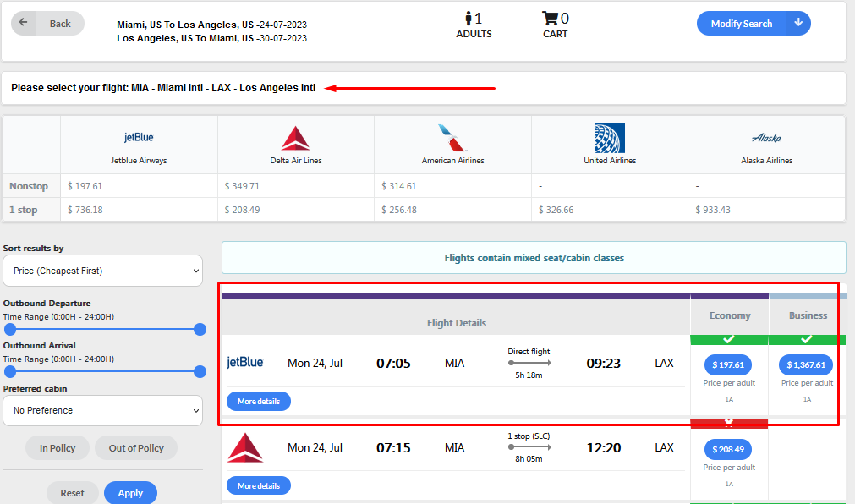Click the Delta Air Lines logo in matrix
The image size is (855, 504).
tap(295, 138)
